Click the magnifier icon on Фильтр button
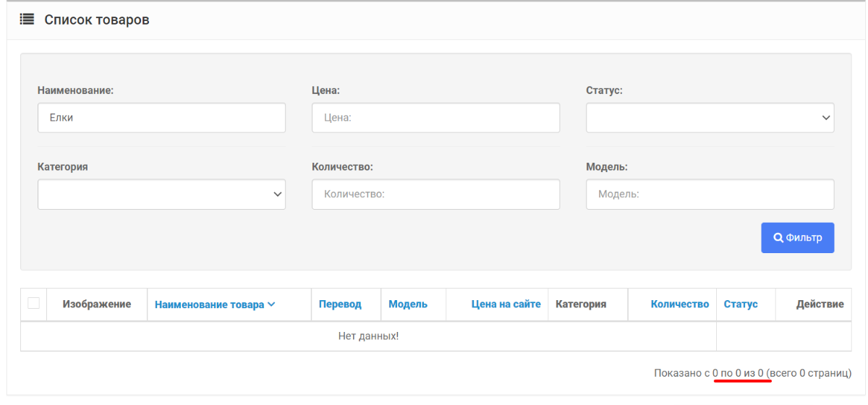This screenshot has height=405, width=868. click(x=778, y=238)
